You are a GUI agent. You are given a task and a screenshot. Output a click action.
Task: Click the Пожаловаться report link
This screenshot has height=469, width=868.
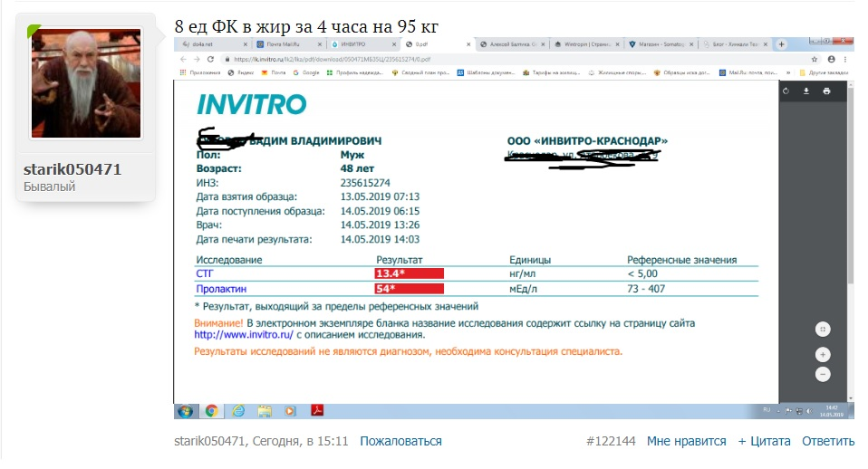(400, 441)
